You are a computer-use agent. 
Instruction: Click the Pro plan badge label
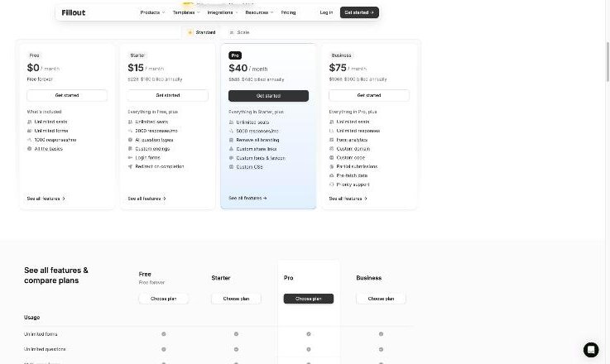(235, 55)
